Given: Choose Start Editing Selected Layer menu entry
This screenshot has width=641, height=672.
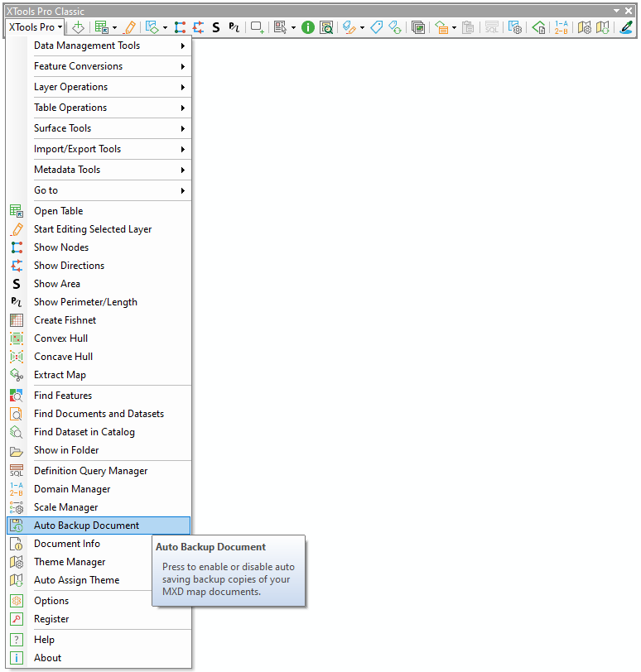Looking at the screenshot, I should click(x=99, y=229).
